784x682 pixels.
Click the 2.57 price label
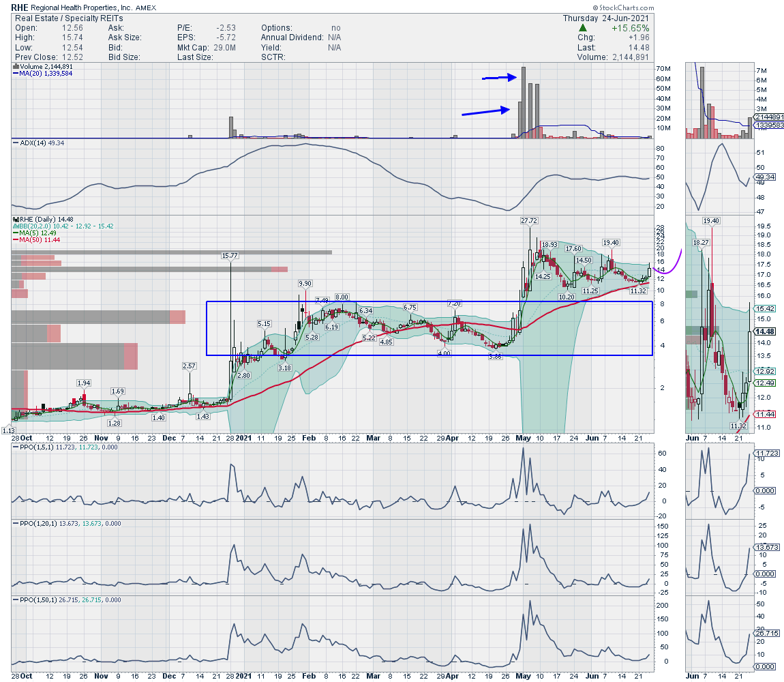(189, 366)
